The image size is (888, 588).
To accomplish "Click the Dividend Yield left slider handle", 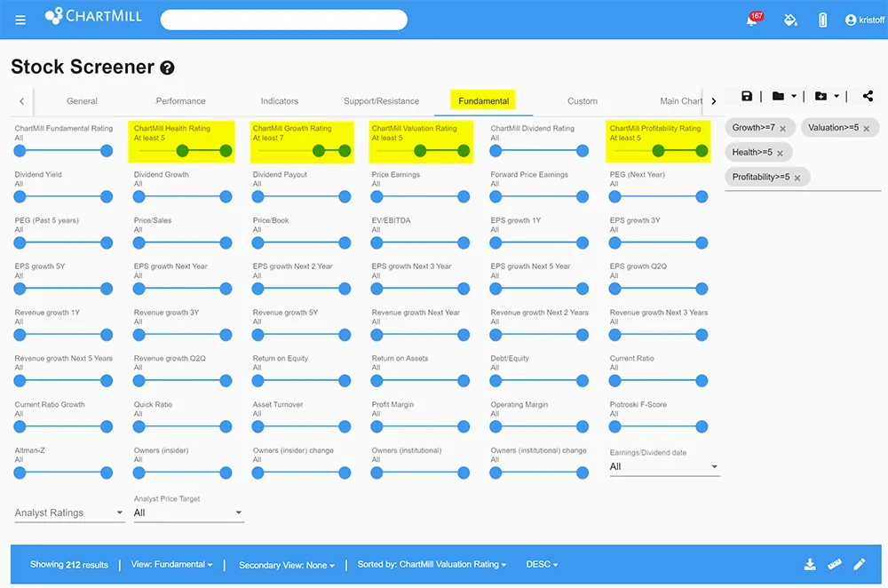I will 20,196.
